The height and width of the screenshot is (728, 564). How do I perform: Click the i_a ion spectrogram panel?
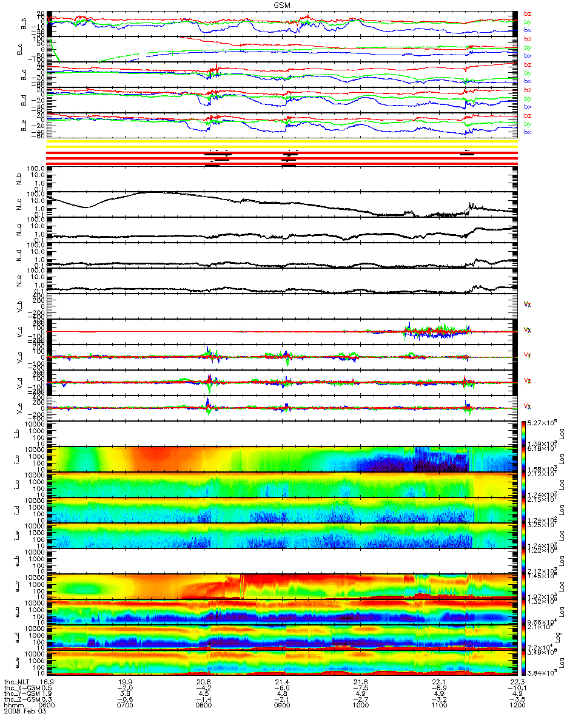coord(283,485)
